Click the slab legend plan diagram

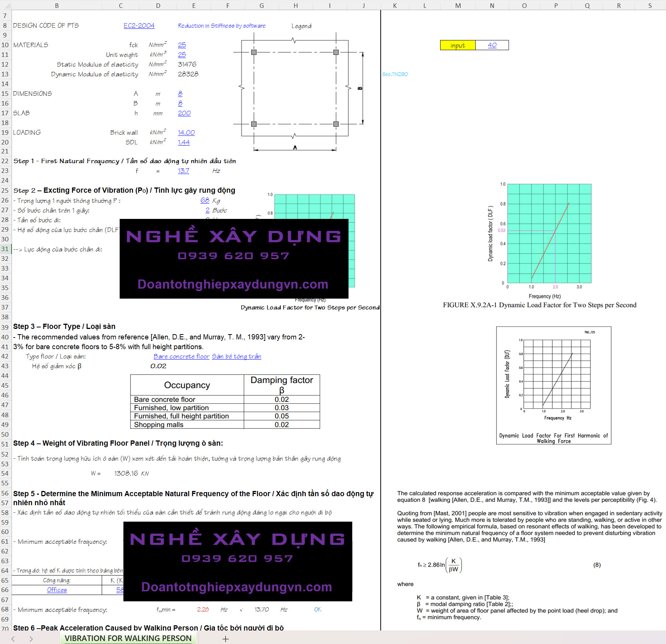click(x=299, y=92)
